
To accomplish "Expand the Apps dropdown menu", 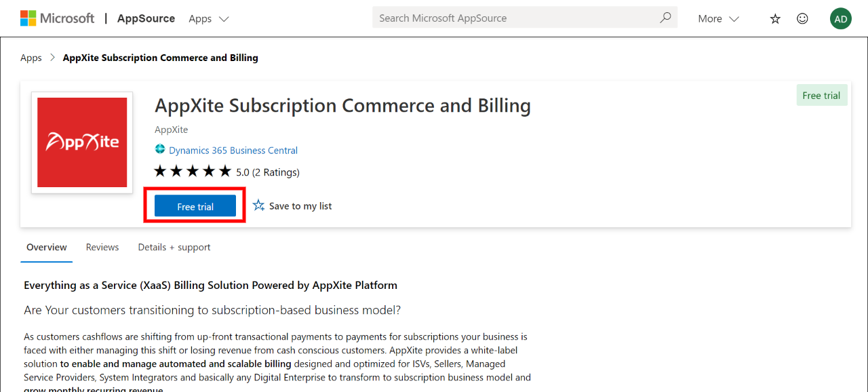I will [208, 18].
